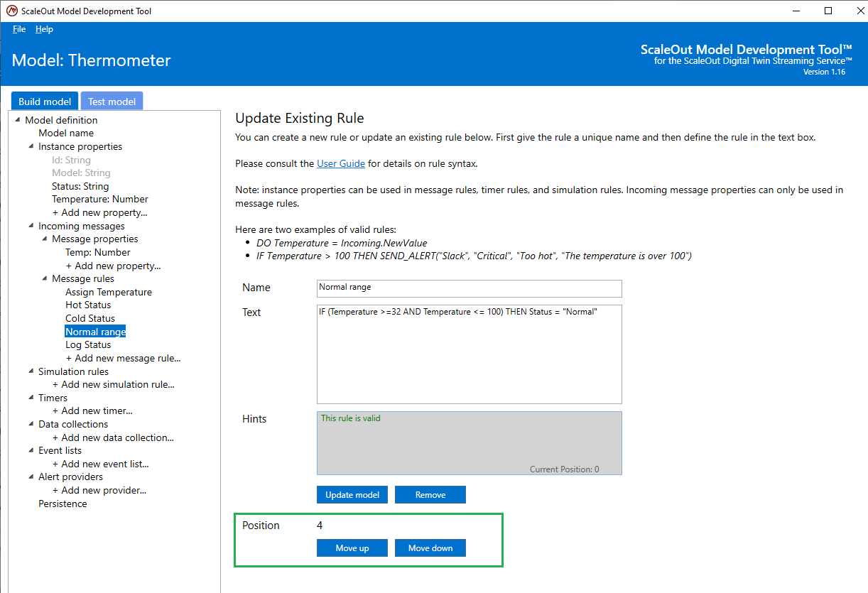
Task: Select the Status: String property
Action: click(80, 186)
